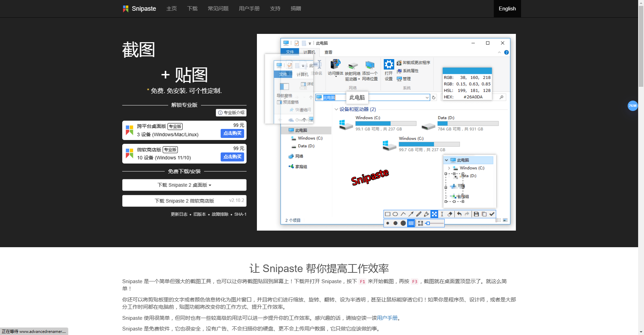Click the Snipaste demo screenshot image
Screen dimensions: 644x335
(x=386, y=132)
